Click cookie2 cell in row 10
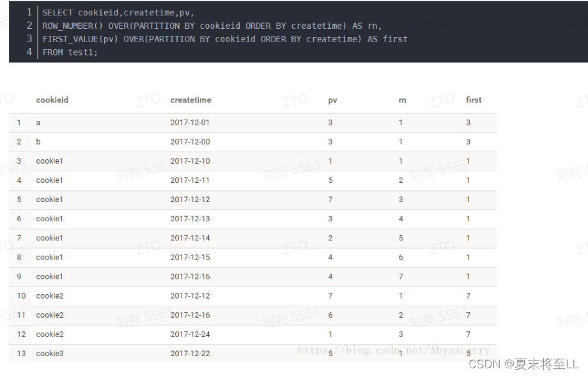The width and height of the screenshot is (588, 376). click(x=50, y=295)
